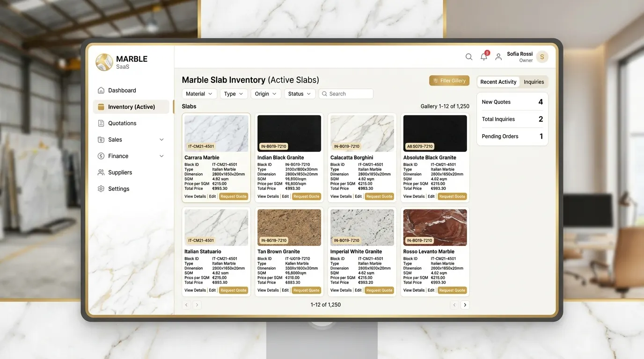Click the Suppliers people icon
Image resolution: width=644 pixels, height=359 pixels.
101,172
